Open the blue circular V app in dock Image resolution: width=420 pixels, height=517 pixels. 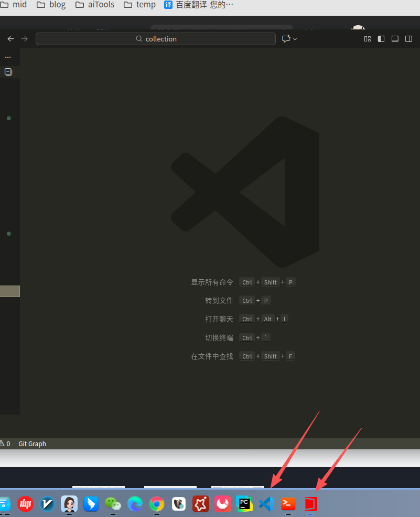tap(47, 504)
